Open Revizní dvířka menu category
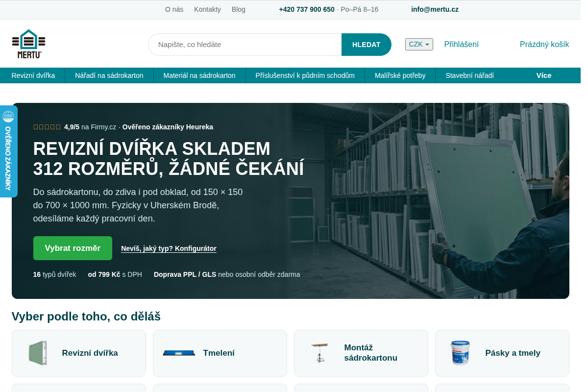Screen dimensions: 588x392 [33, 75]
